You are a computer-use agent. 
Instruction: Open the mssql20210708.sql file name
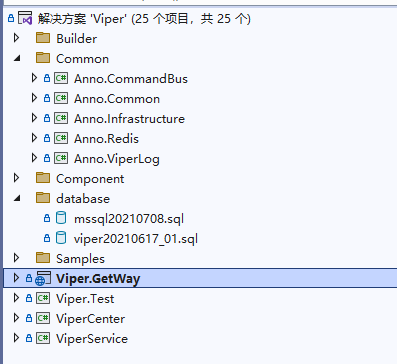coord(129,219)
